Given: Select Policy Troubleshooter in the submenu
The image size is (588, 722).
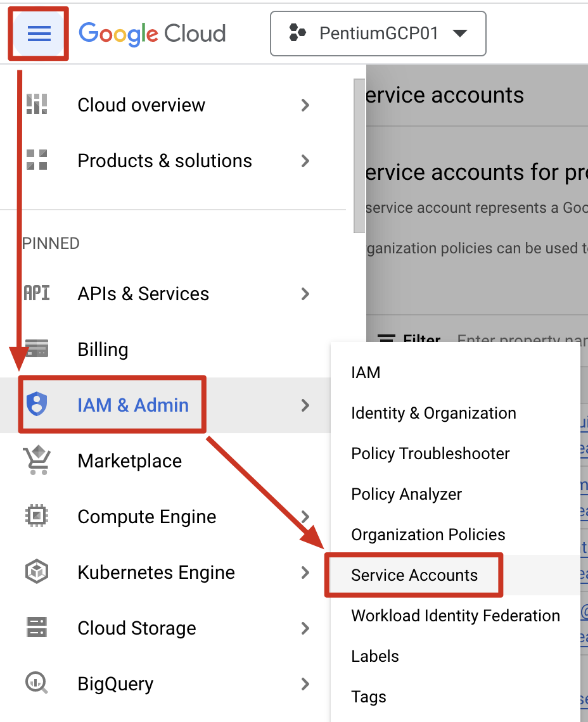Looking at the screenshot, I should 456,453.
